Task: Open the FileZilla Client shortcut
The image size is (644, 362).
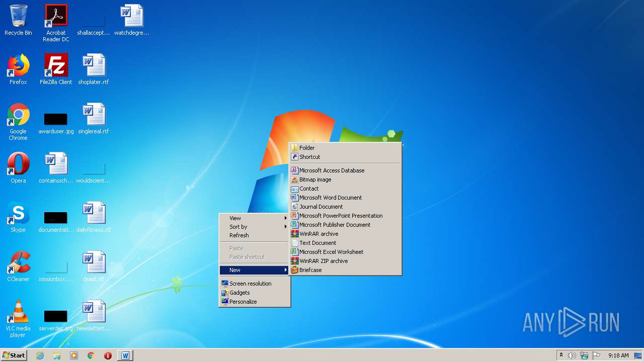Action: (x=56, y=69)
